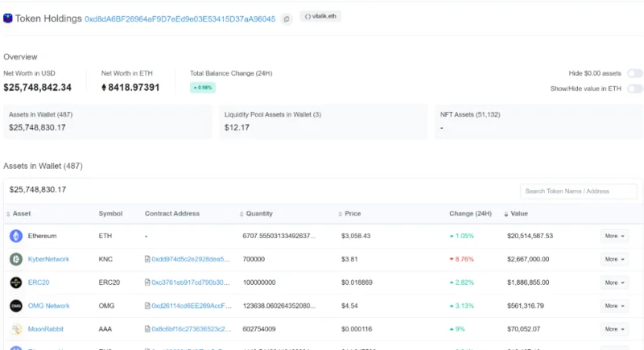Open More dropdown for ERC20 row
This screenshot has height=350, width=644.
(614, 282)
